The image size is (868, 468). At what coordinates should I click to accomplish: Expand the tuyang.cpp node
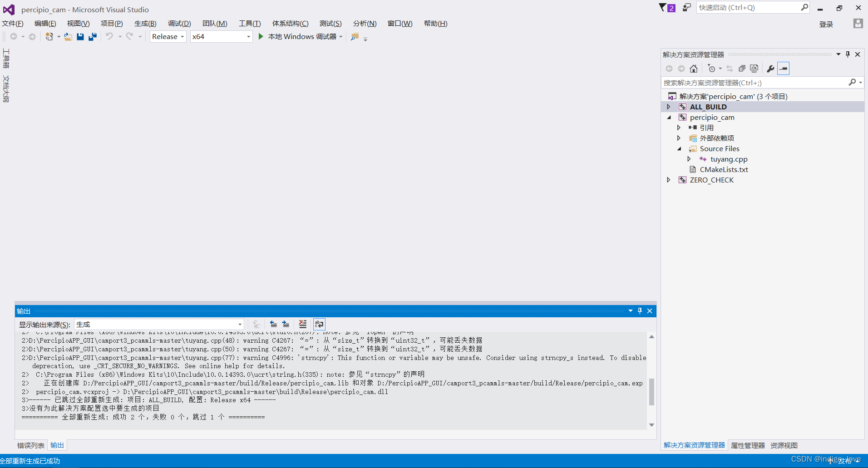click(689, 159)
